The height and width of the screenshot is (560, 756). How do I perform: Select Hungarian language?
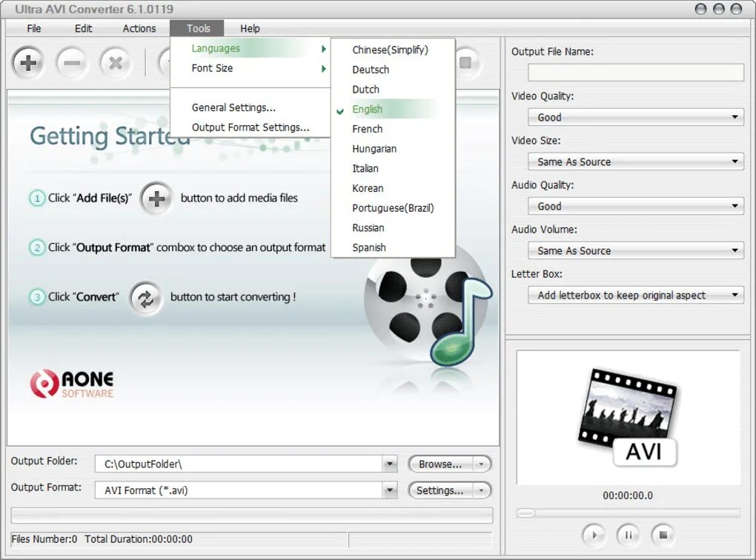click(393, 148)
